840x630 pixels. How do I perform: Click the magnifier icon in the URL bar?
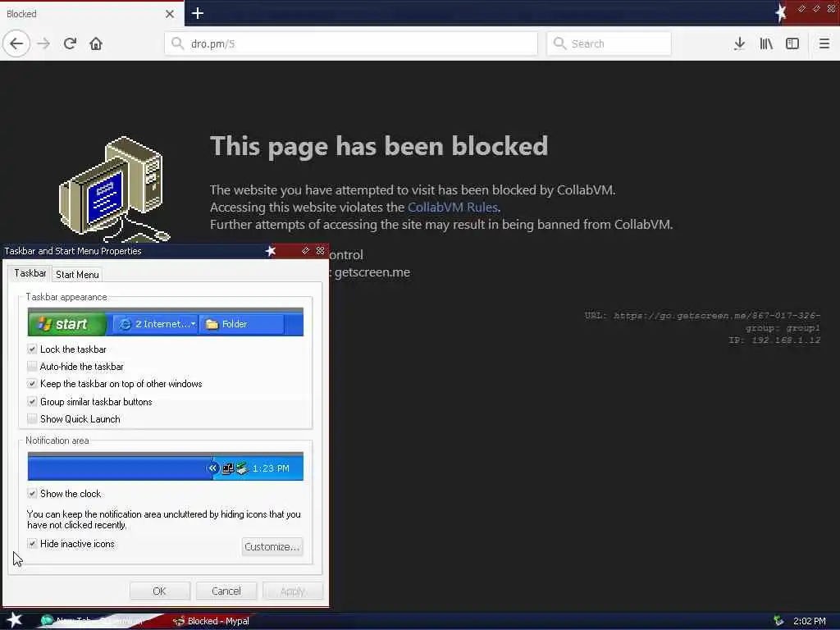(x=177, y=43)
